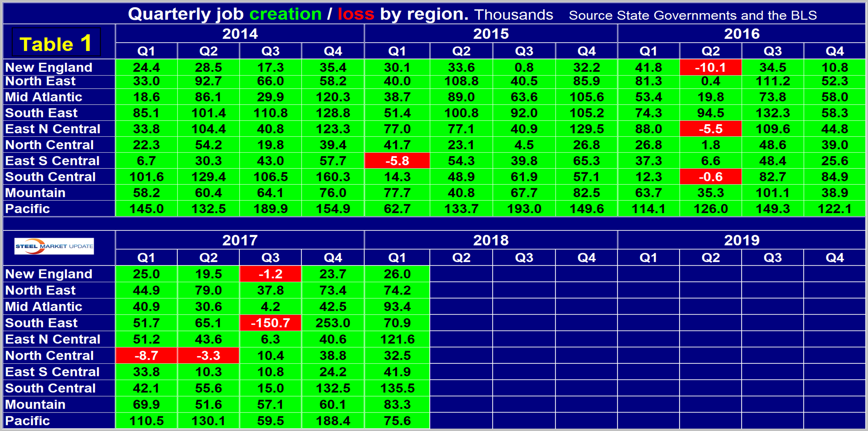The height and width of the screenshot is (431, 868).
Task: Click the red -8.7 North Central cell
Action: pos(146,355)
